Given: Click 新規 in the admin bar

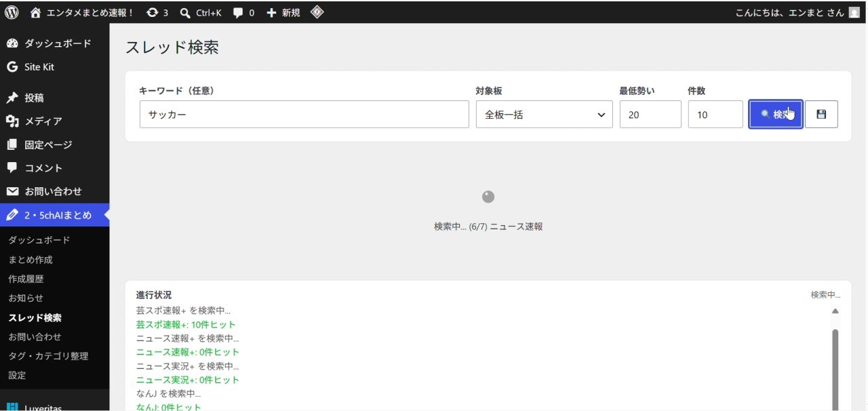Looking at the screenshot, I should (290, 12).
